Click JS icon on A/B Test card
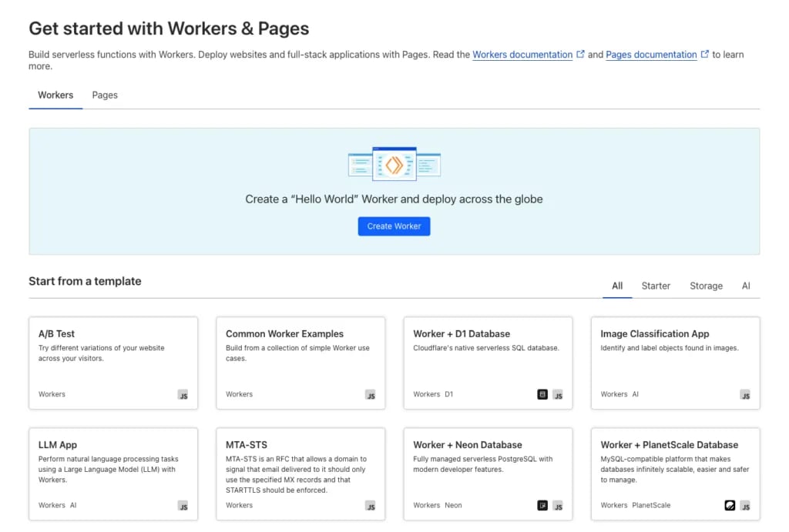 tap(183, 395)
